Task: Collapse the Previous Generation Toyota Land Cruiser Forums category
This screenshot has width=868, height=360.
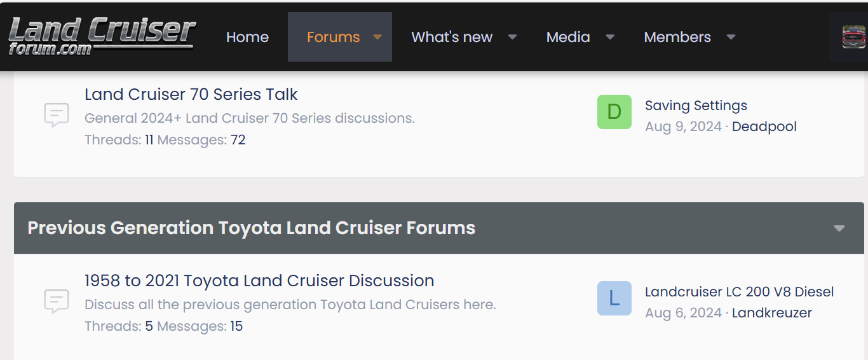Action: [x=839, y=228]
